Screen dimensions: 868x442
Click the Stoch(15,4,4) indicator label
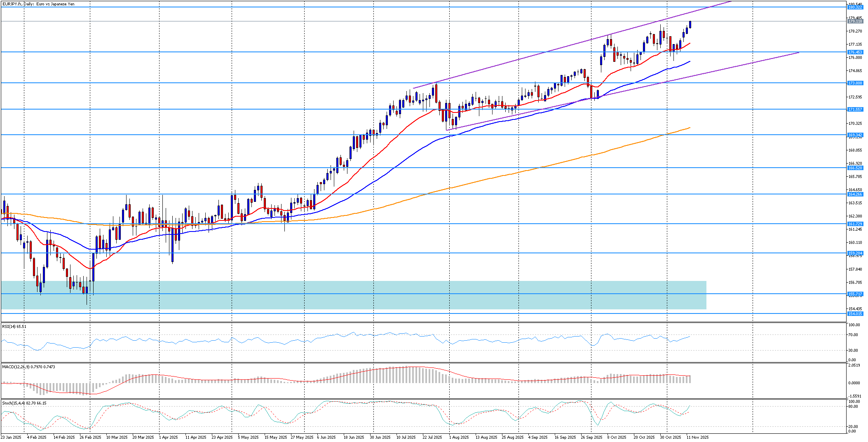click(24, 403)
